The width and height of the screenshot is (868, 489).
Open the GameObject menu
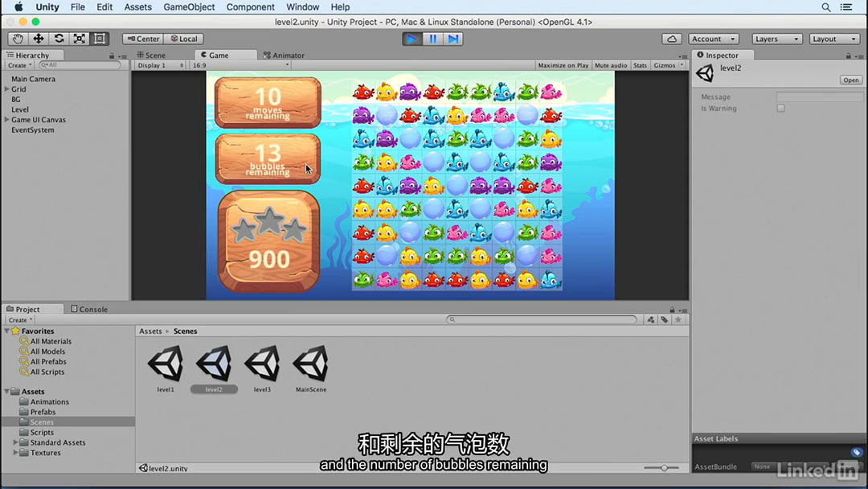189,7
